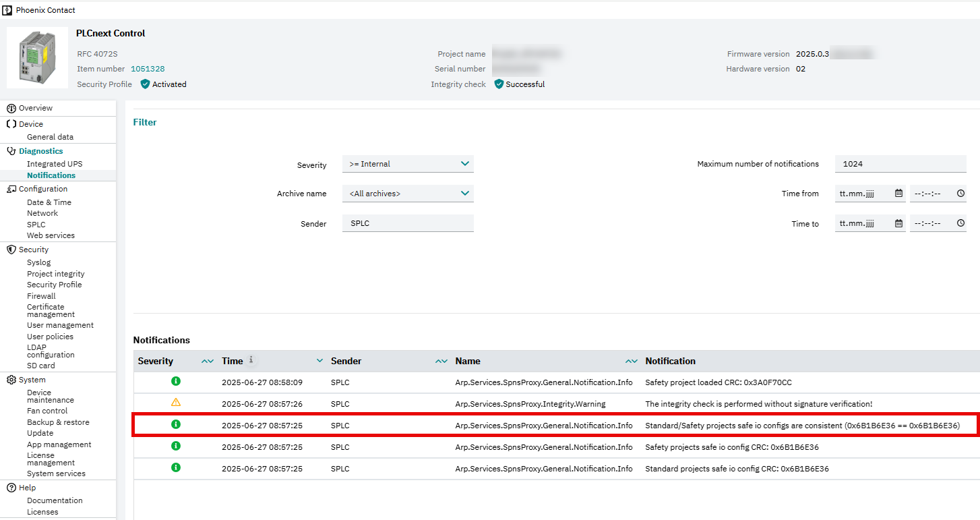The width and height of the screenshot is (980, 520).
Task: Click info icon of consistent configs row
Action: click(x=176, y=424)
